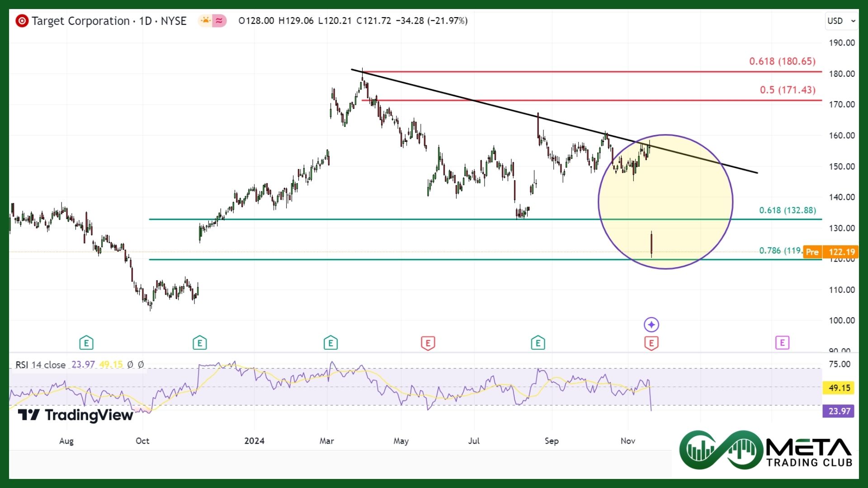
Task: Click the 75.00 RSI axis label
Action: pos(840,364)
